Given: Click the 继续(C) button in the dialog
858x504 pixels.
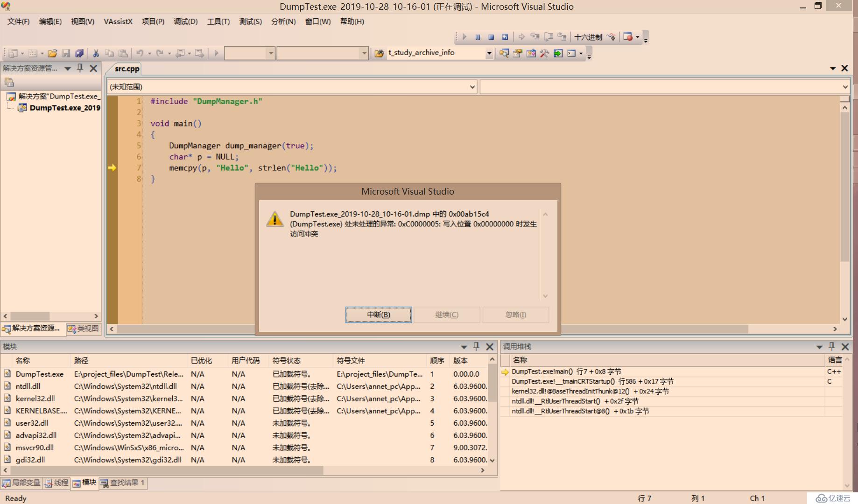Looking at the screenshot, I should click(447, 315).
